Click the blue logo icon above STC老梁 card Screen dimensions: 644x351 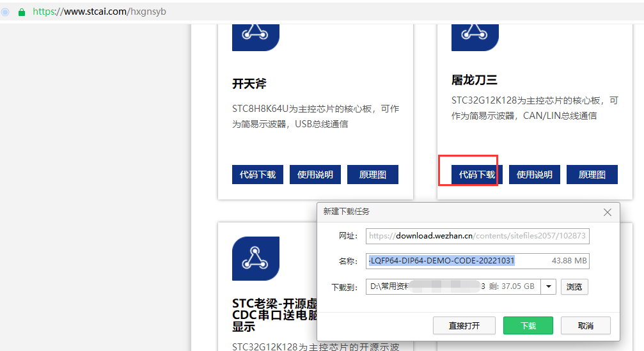coord(255,259)
